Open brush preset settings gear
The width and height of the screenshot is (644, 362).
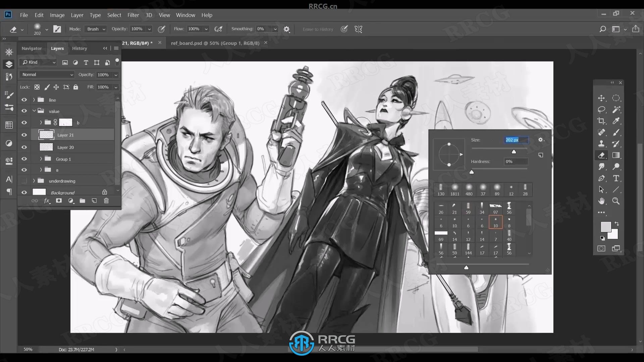tap(541, 140)
